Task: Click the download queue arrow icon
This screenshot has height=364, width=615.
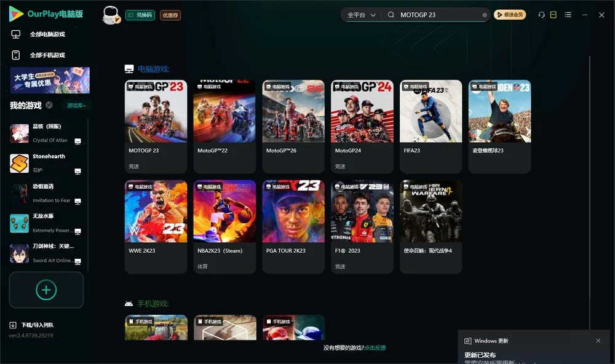Action: [x=13, y=325]
